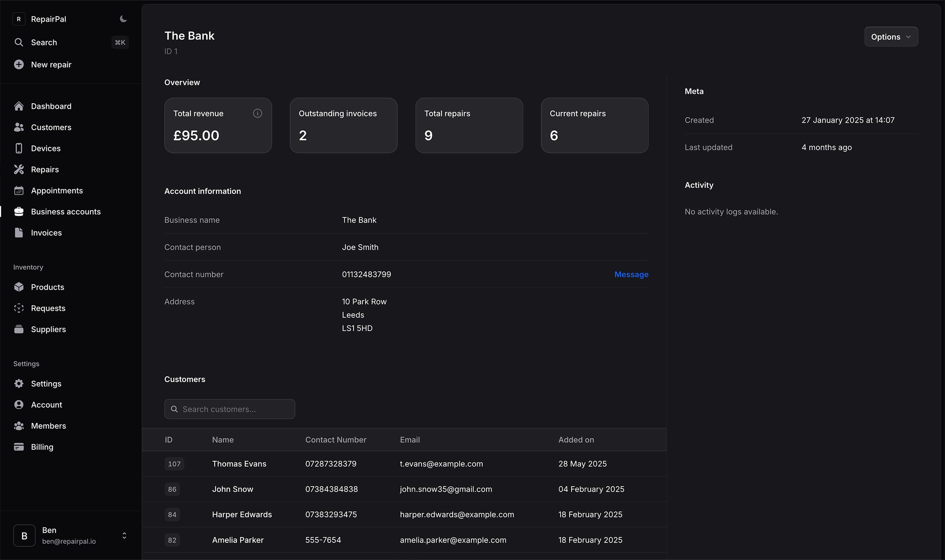Open Amelia Parker customer row
The height and width of the screenshot is (560, 945).
pos(404,540)
